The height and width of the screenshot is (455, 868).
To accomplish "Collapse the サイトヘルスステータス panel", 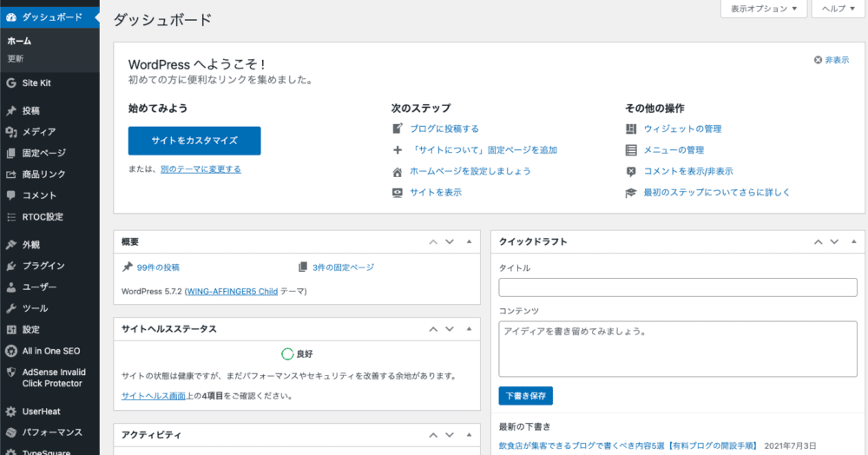I will pyautogui.click(x=469, y=329).
